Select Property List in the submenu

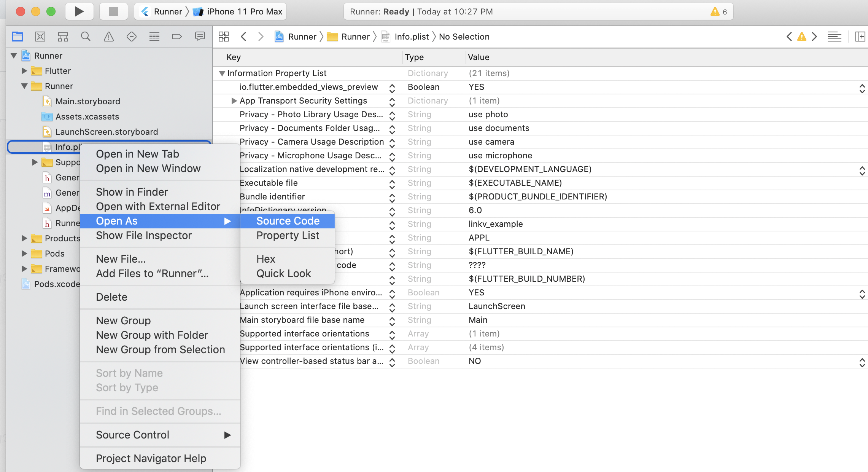(x=288, y=235)
